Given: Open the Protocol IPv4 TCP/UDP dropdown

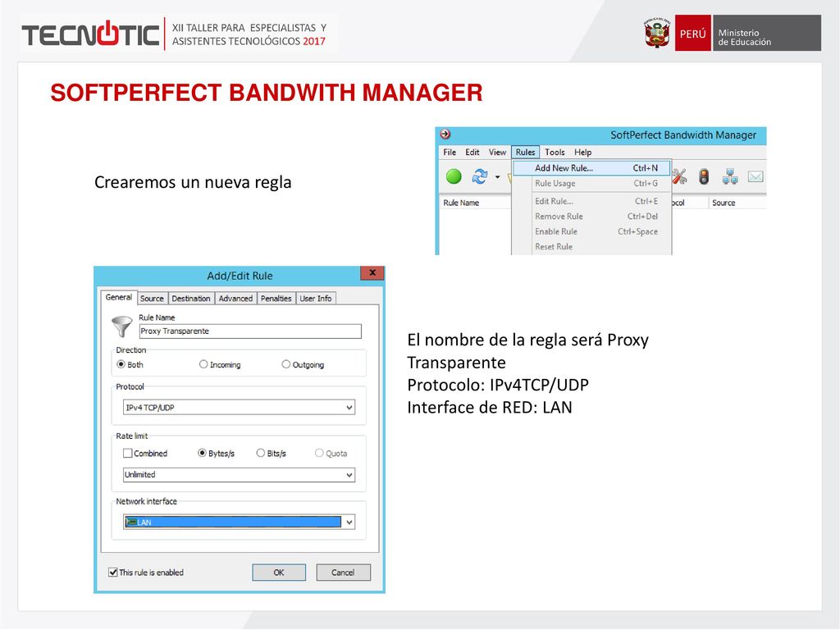Looking at the screenshot, I should coord(239,408).
